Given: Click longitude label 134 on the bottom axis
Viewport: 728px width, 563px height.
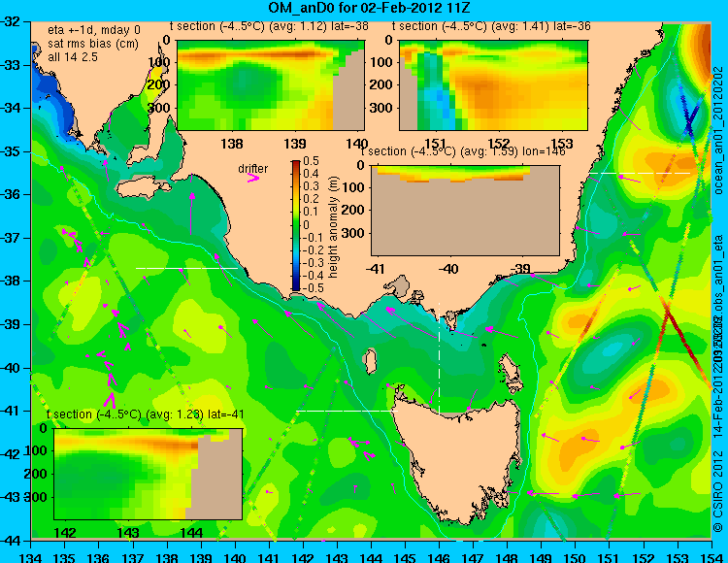Looking at the screenshot, I should 31,556.
